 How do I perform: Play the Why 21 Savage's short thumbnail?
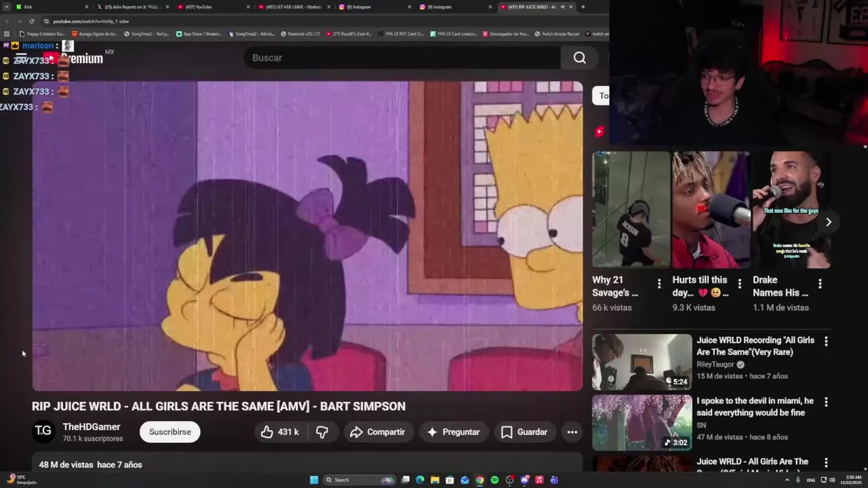click(631, 209)
